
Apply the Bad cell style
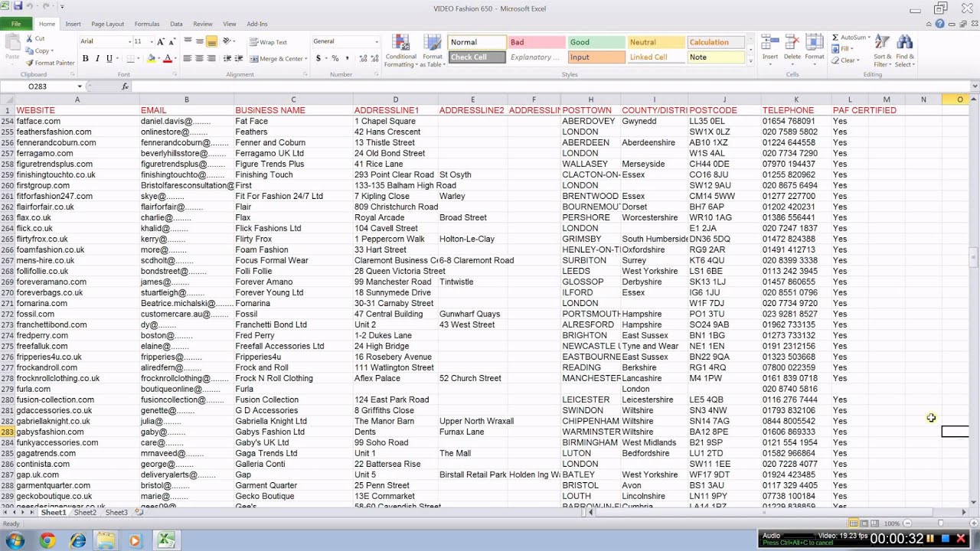point(535,43)
